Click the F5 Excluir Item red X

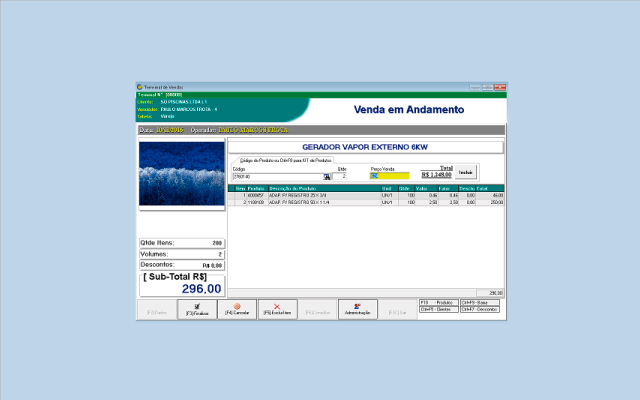click(x=277, y=306)
